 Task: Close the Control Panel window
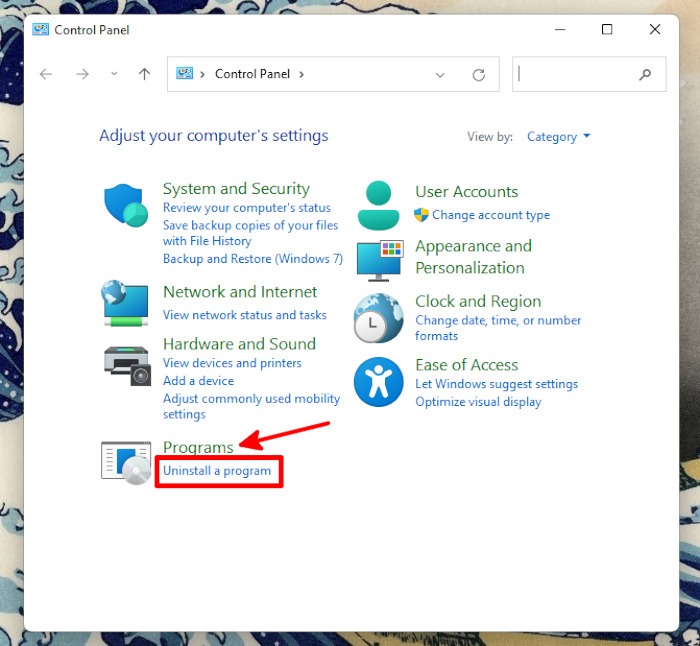(654, 29)
